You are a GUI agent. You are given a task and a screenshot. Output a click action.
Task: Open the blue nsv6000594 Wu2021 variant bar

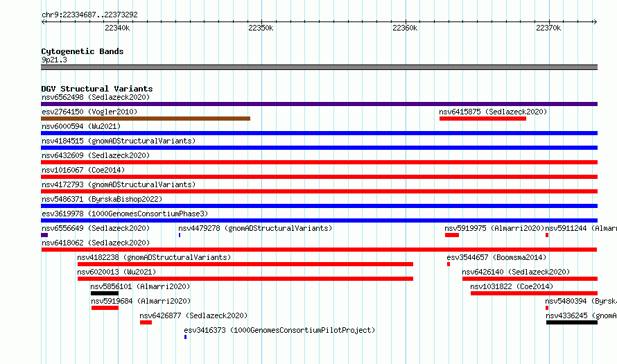319,133
